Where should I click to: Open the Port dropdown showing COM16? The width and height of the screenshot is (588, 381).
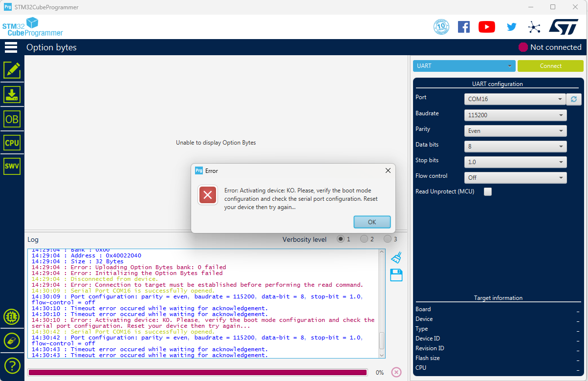[x=515, y=99]
